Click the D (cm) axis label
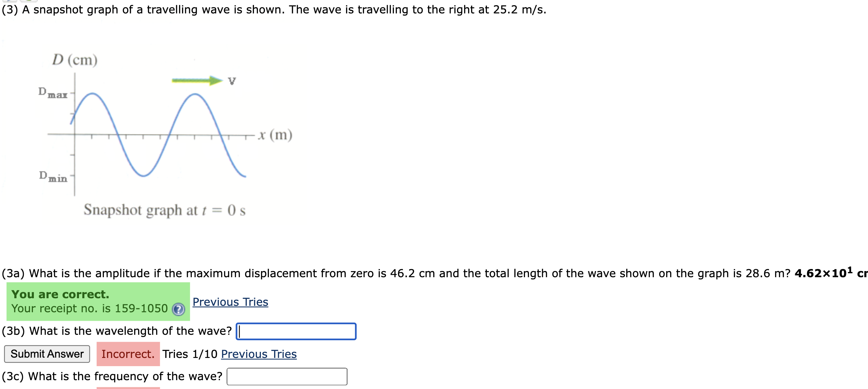Viewport: 868px width, 389px height. [75, 60]
